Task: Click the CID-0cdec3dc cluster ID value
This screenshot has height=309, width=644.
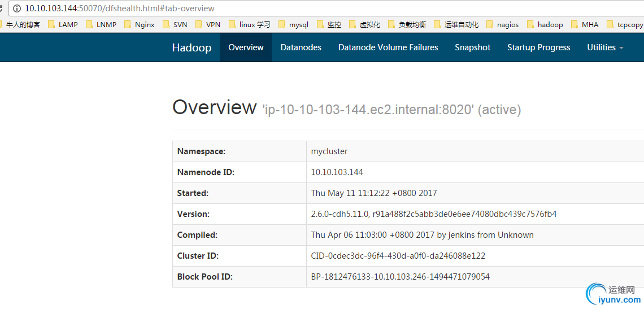Action: coord(398,256)
